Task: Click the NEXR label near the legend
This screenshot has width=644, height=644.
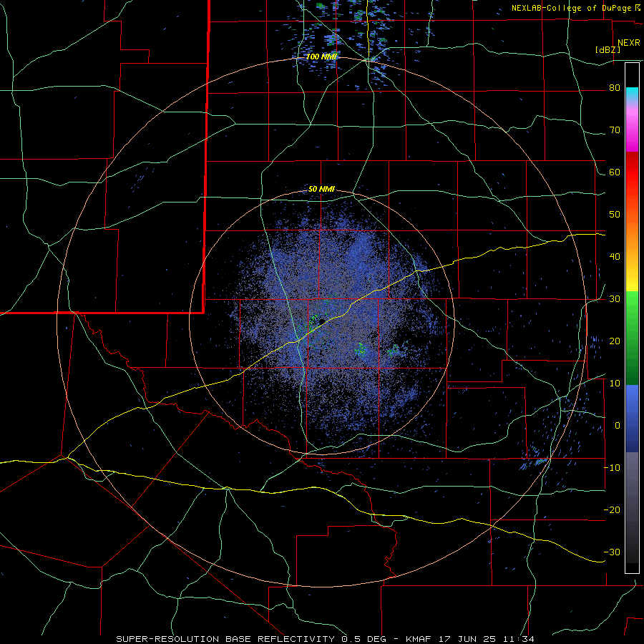Action: [x=628, y=43]
